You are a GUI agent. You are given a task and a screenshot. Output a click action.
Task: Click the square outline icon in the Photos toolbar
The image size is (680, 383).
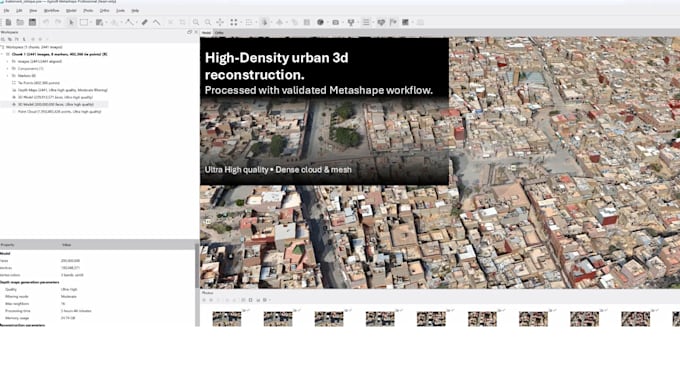250,300
